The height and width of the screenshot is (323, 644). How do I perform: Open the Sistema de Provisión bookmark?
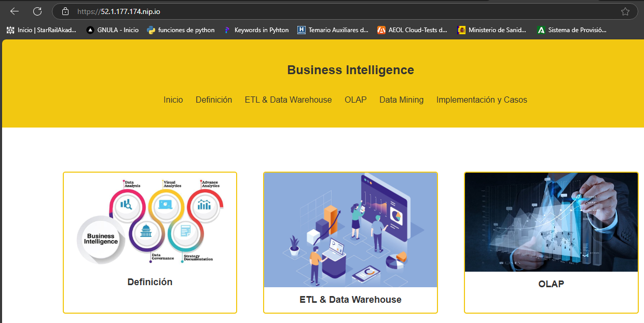coord(571,30)
